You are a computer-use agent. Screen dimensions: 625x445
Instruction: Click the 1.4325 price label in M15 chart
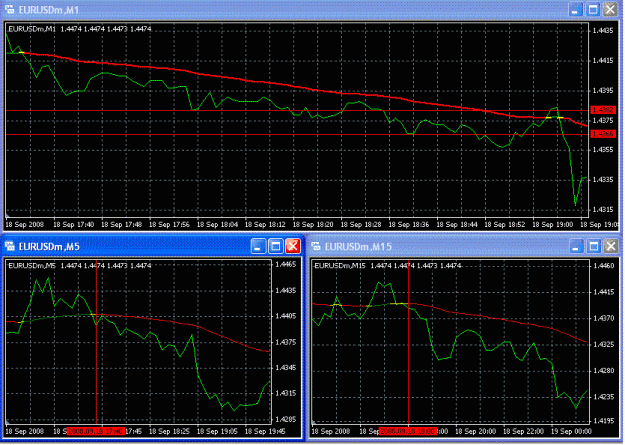[x=603, y=344]
